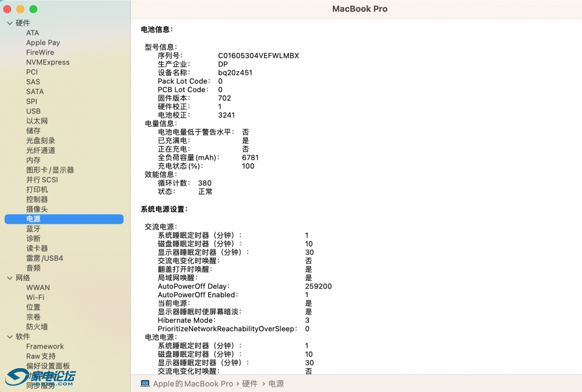Select SPI in the sidebar
Image resolution: width=582 pixels, height=392 pixels.
tap(31, 101)
